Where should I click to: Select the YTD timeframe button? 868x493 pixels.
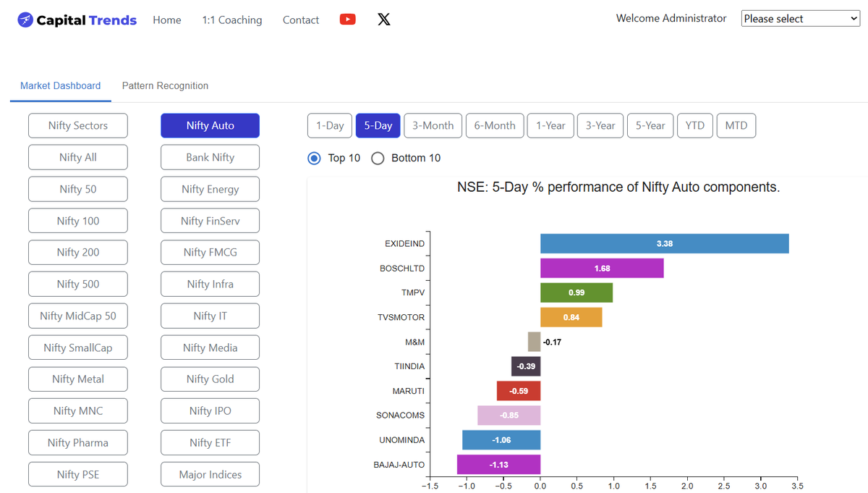(x=695, y=125)
